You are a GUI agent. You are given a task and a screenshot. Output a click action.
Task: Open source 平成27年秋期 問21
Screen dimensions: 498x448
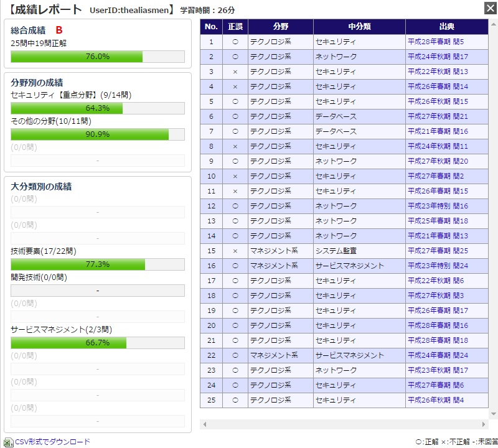click(438, 116)
